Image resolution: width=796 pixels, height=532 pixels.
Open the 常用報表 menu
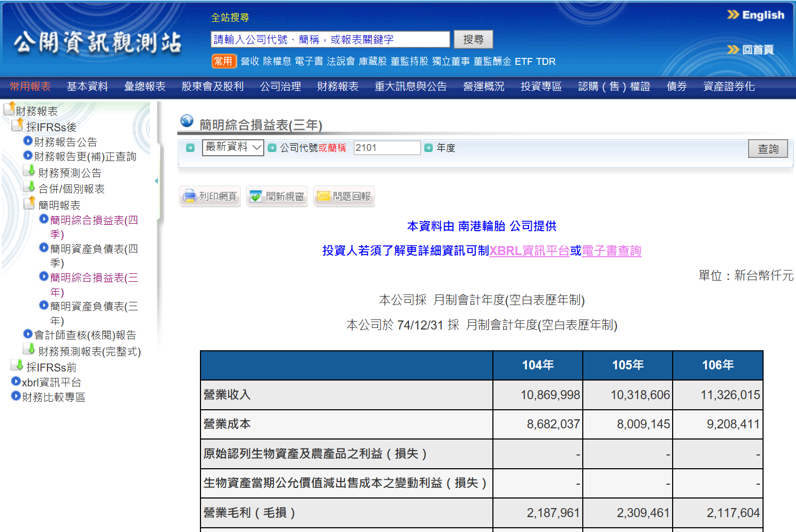30,87
